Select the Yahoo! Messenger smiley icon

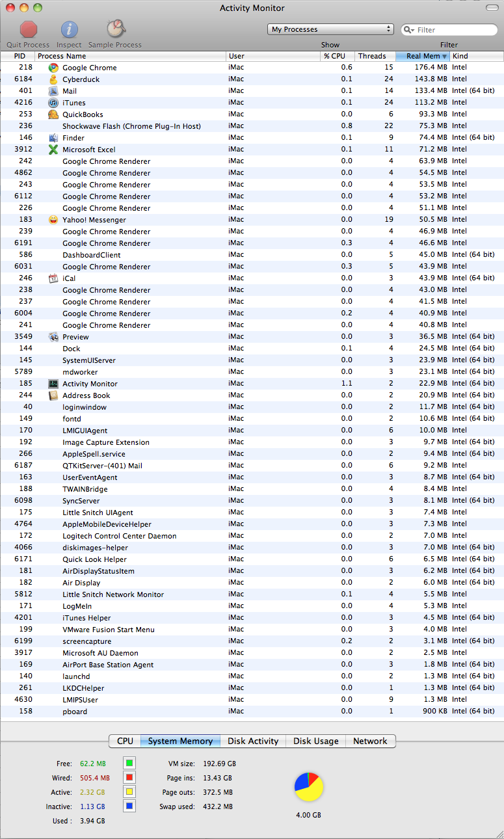(x=53, y=220)
